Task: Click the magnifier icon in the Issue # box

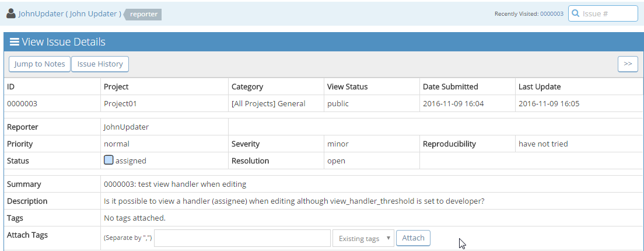Action: pyautogui.click(x=576, y=13)
